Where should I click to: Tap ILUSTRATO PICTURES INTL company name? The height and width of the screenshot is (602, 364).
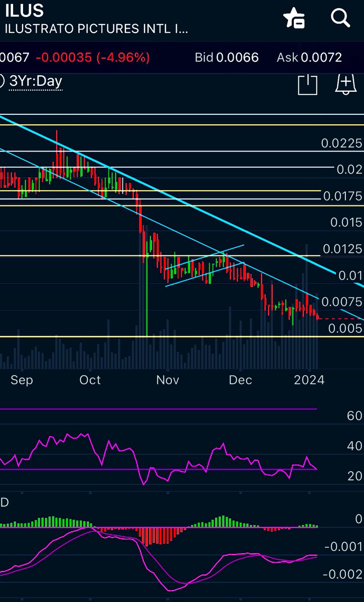(96, 29)
